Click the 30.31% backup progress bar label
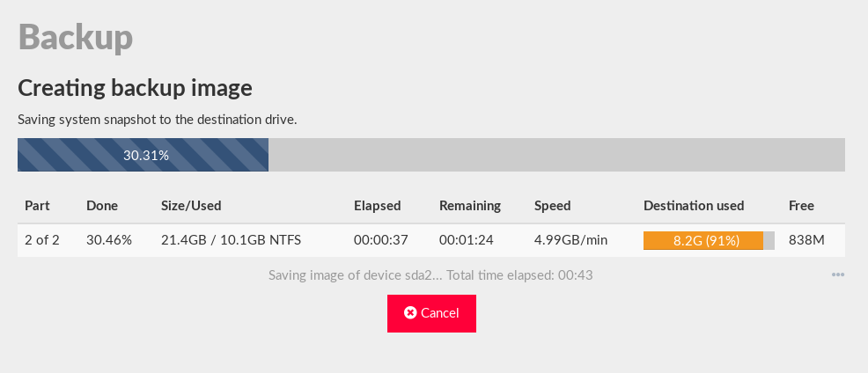Image resolution: width=868 pixels, height=373 pixels. pos(146,156)
